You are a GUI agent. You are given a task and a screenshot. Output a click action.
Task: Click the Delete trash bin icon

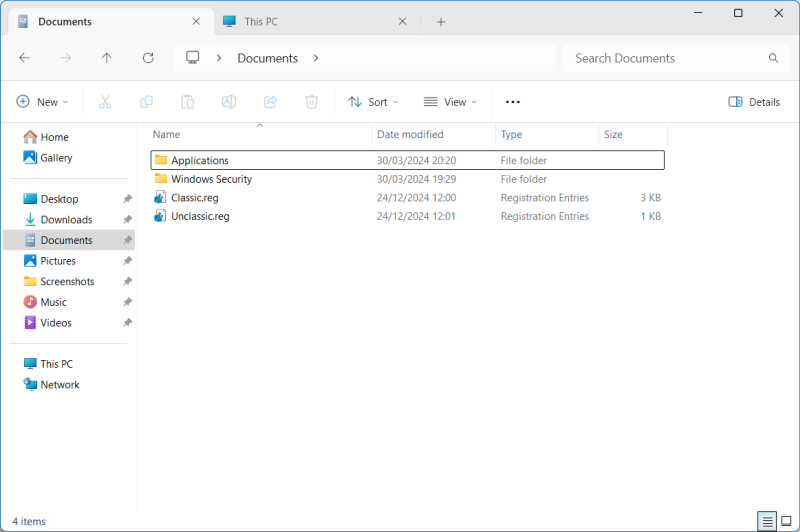(311, 102)
